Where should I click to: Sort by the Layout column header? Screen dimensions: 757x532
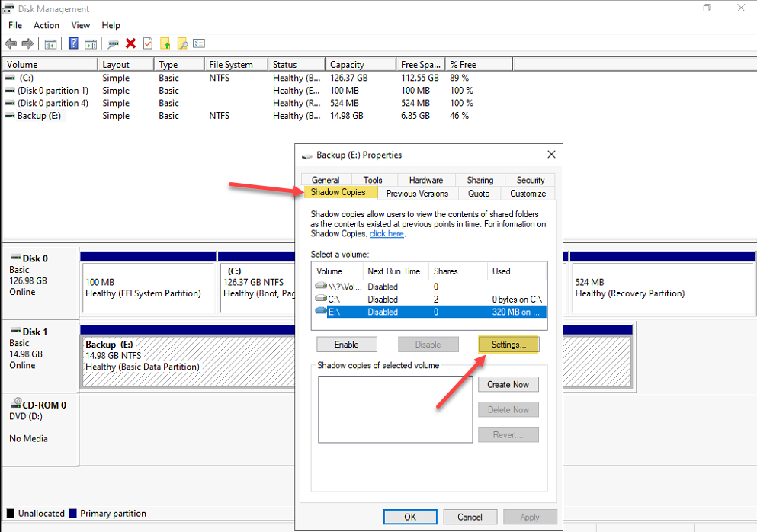[x=126, y=64]
